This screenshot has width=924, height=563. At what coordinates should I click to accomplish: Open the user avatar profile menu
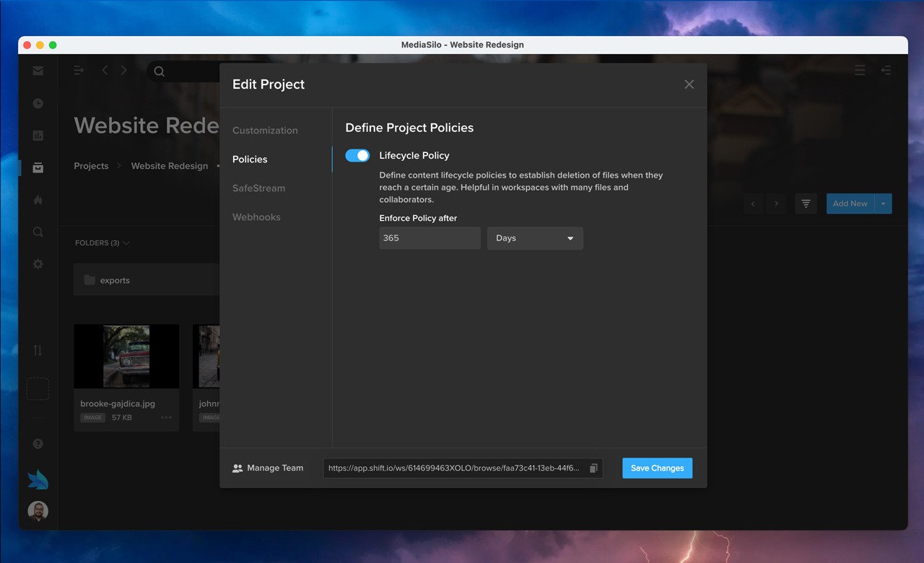tap(38, 511)
